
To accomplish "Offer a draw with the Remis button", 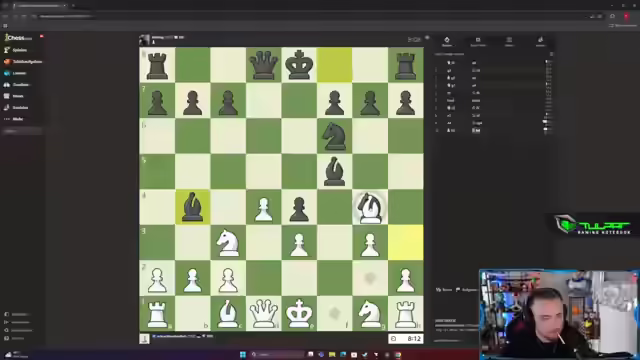I will [x=444, y=290].
